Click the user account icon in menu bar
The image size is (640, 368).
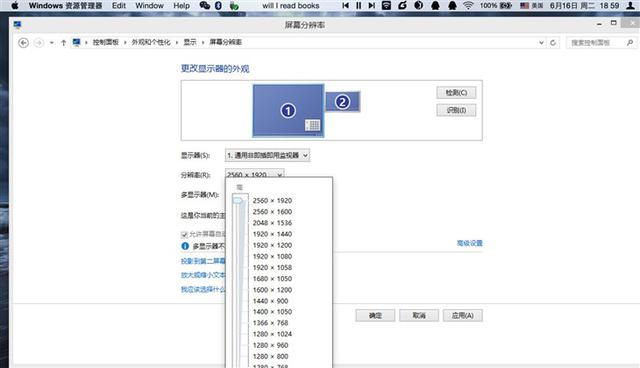click(630, 6)
